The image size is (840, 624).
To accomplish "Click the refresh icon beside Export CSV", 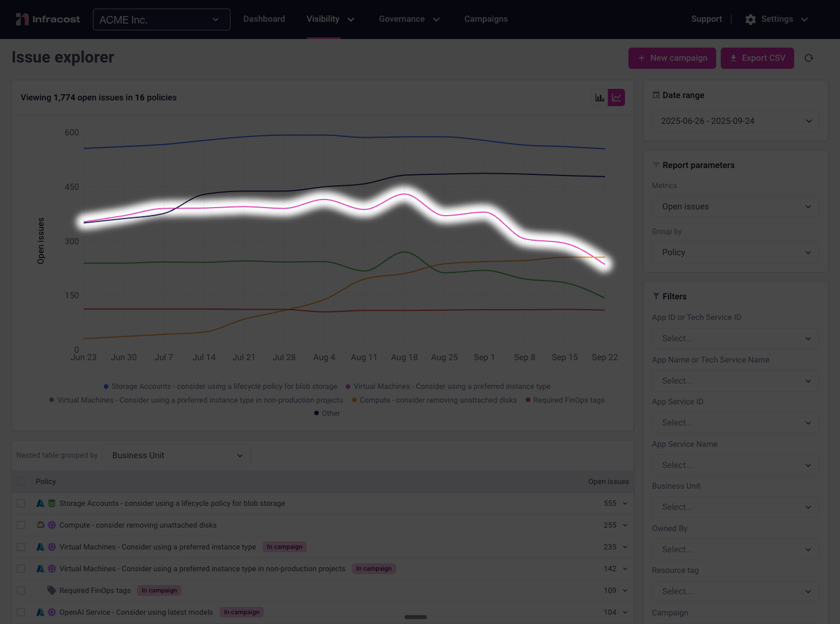I will click(x=809, y=58).
